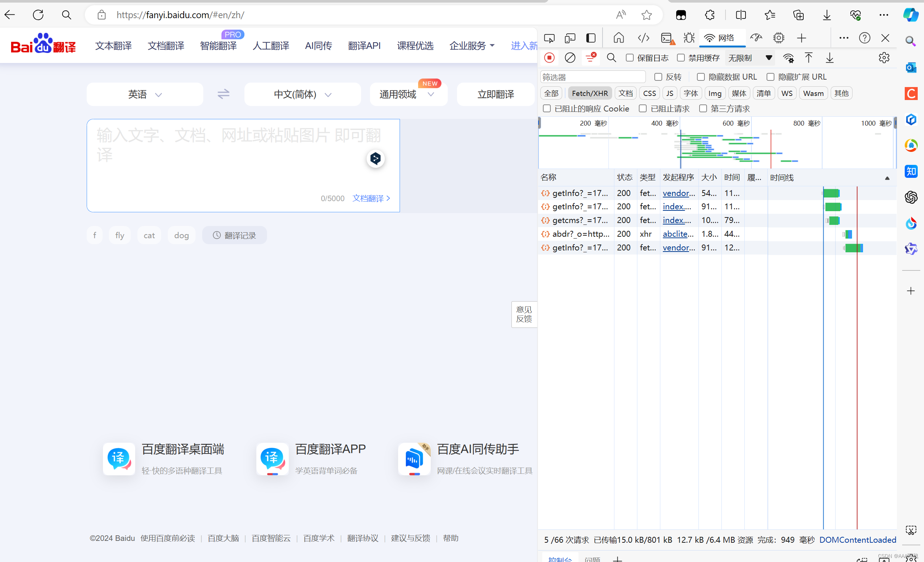Export HAR file with down arrow
The height and width of the screenshot is (562, 924).
point(830,58)
